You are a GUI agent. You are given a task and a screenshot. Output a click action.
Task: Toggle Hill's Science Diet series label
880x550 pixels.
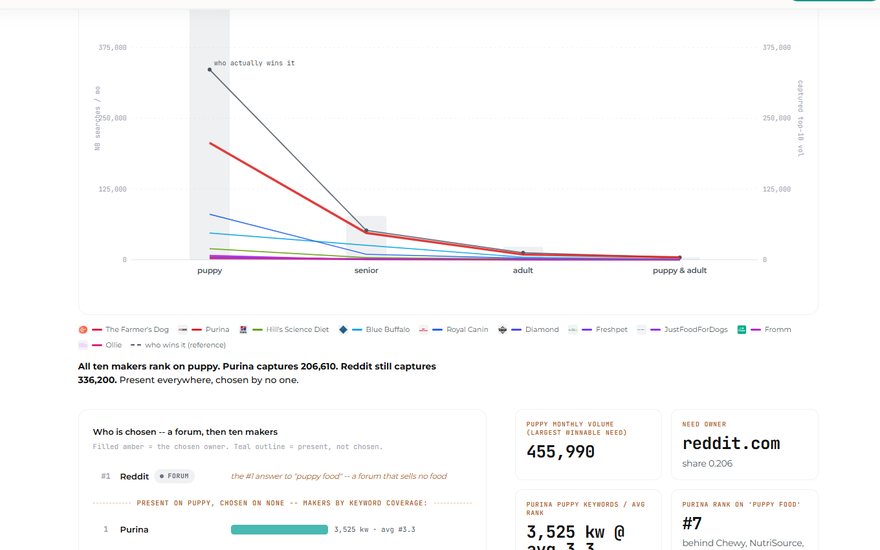click(297, 329)
